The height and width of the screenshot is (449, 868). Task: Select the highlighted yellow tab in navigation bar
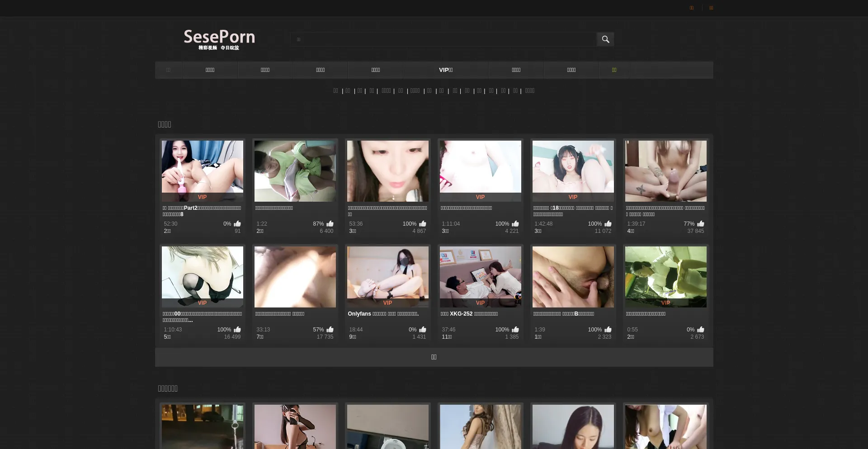point(614,70)
